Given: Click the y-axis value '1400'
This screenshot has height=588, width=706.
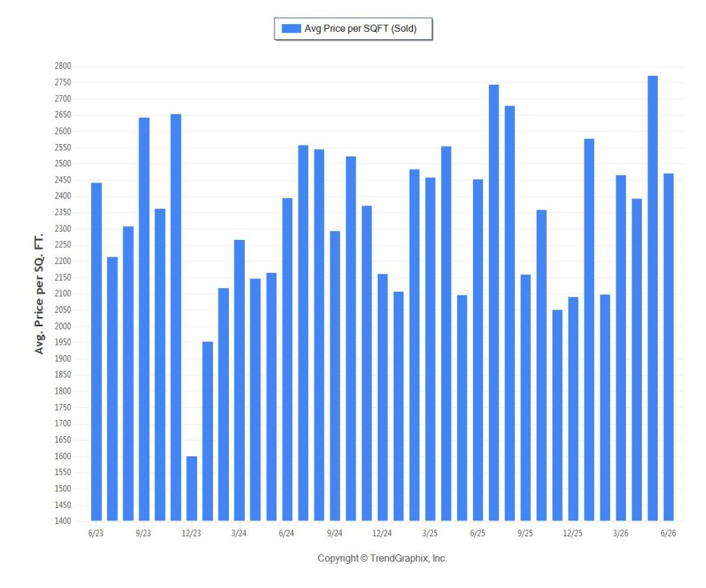Looking at the screenshot, I should click(x=63, y=521).
